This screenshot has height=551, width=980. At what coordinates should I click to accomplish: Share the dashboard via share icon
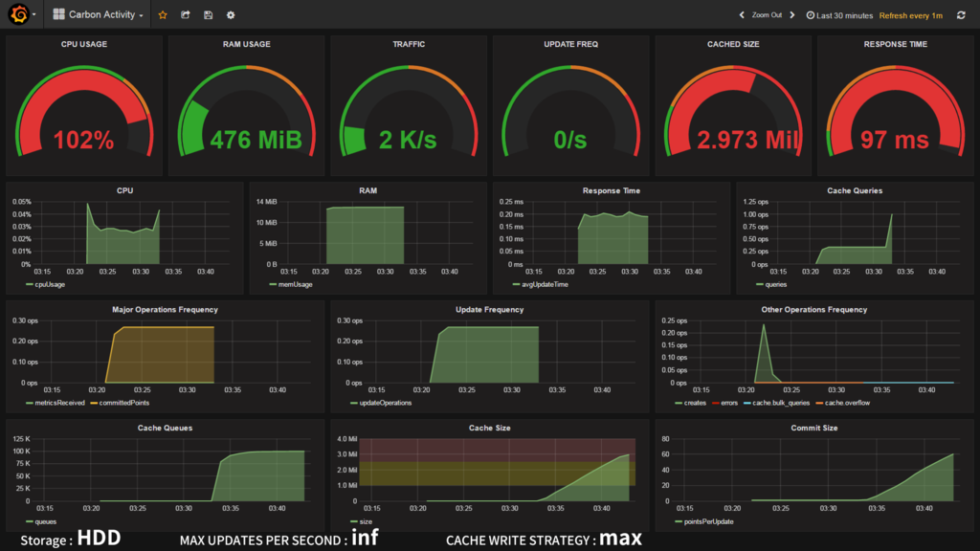pyautogui.click(x=185, y=15)
